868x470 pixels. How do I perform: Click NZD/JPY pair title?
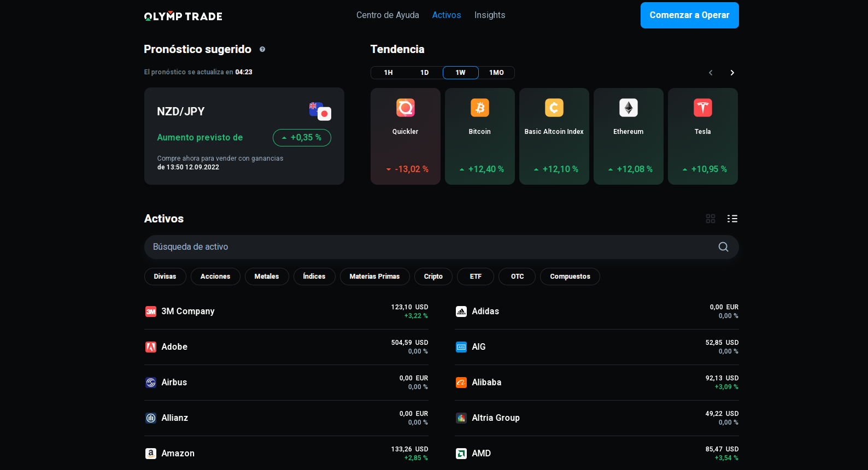(181, 111)
